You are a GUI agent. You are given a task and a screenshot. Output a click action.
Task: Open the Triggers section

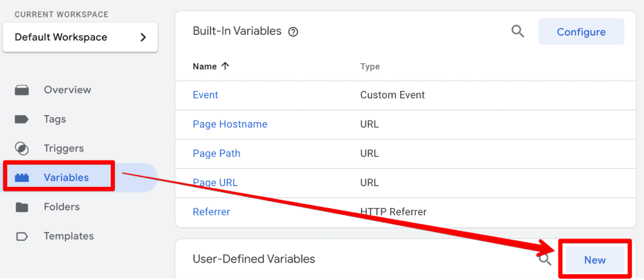64,148
